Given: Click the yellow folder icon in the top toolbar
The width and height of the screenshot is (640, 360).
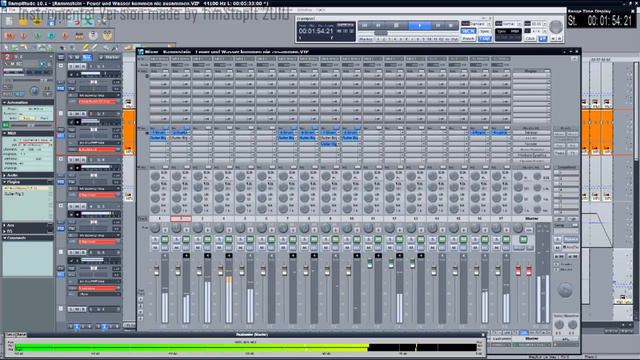Looking at the screenshot, I should 23,20.
